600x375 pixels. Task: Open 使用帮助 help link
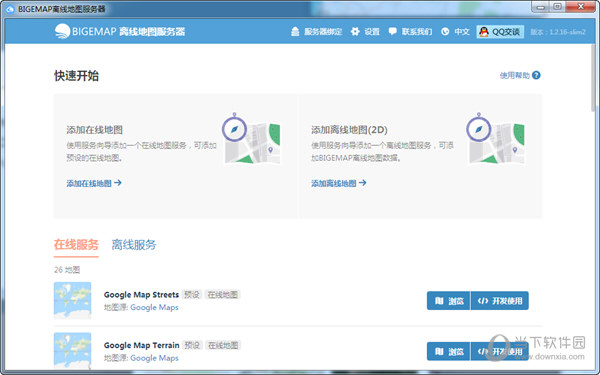(x=515, y=75)
